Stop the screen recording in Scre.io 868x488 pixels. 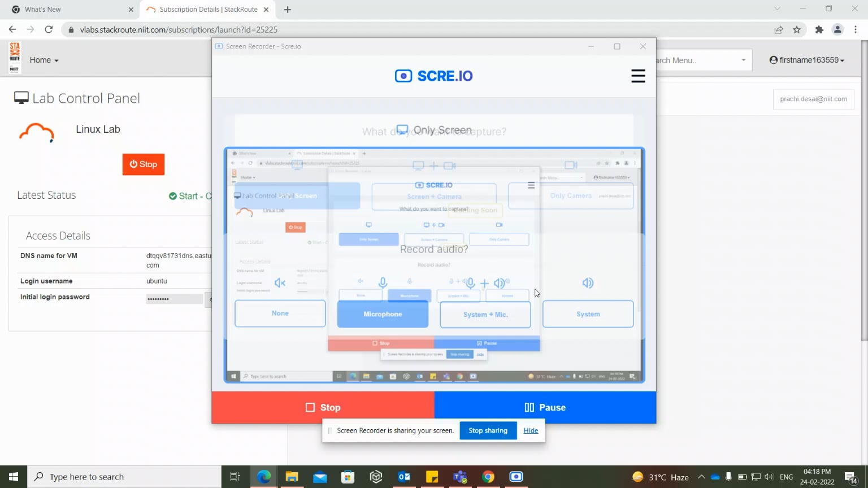click(323, 407)
